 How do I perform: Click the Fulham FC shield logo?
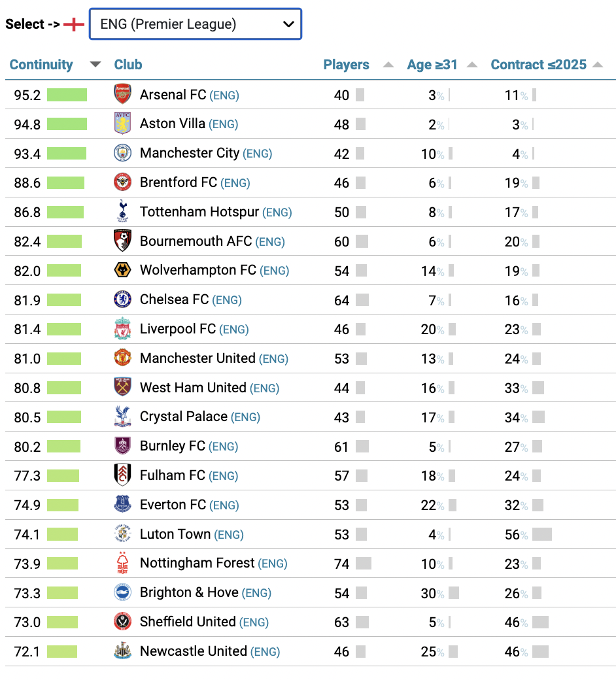tap(123, 475)
